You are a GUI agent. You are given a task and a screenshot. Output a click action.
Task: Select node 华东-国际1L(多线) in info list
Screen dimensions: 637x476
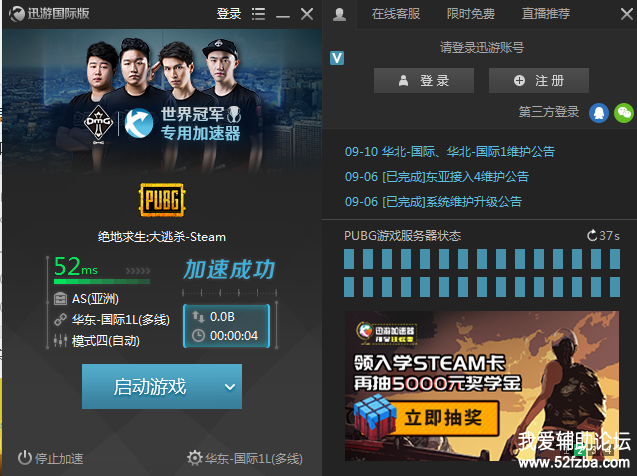(121, 320)
